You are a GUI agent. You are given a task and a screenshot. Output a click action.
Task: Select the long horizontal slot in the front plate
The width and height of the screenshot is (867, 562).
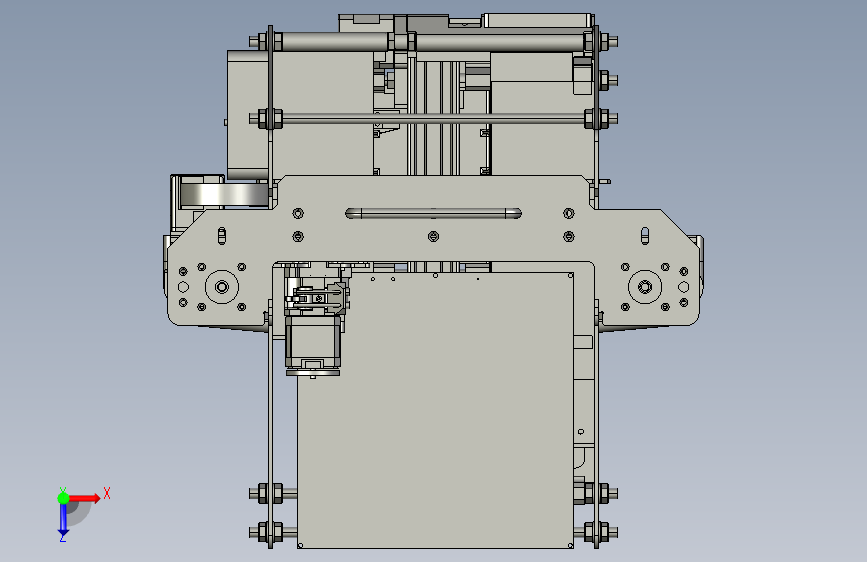point(433,214)
